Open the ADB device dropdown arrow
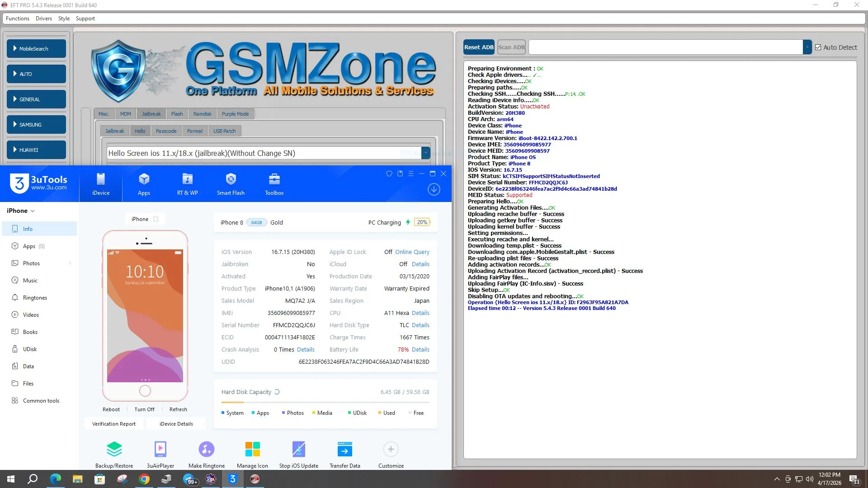This screenshot has width=868, height=488. [807, 47]
